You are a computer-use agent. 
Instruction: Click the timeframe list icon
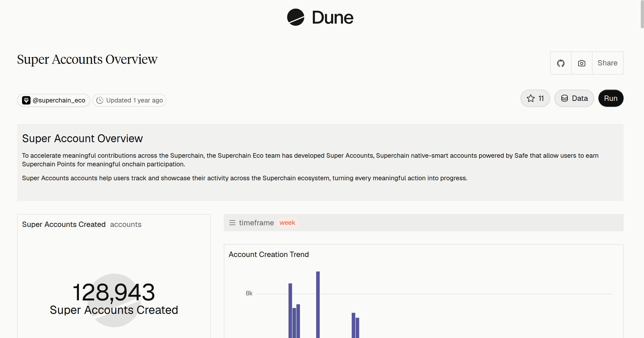pyautogui.click(x=232, y=223)
